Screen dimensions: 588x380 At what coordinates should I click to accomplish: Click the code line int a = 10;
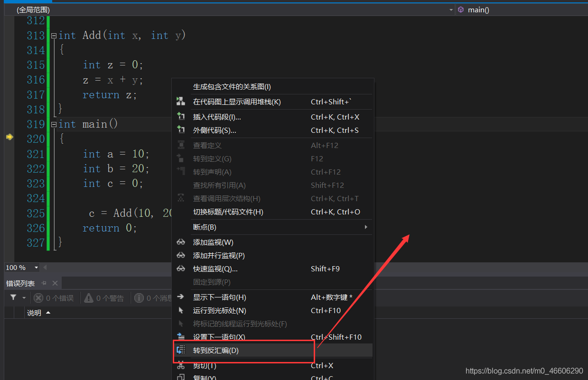(x=116, y=154)
